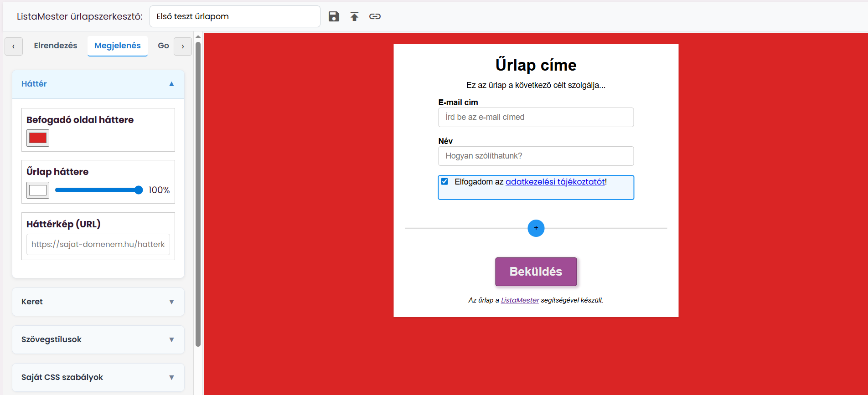Click the publish upload arrow icon
This screenshot has height=395, width=868.
click(354, 16)
